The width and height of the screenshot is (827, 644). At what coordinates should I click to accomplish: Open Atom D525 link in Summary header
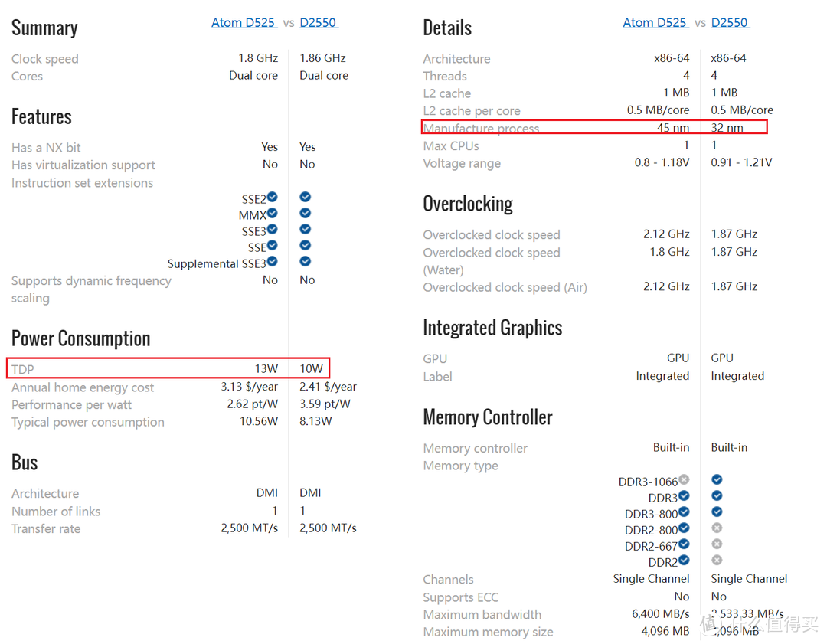(x=244, y=23)
